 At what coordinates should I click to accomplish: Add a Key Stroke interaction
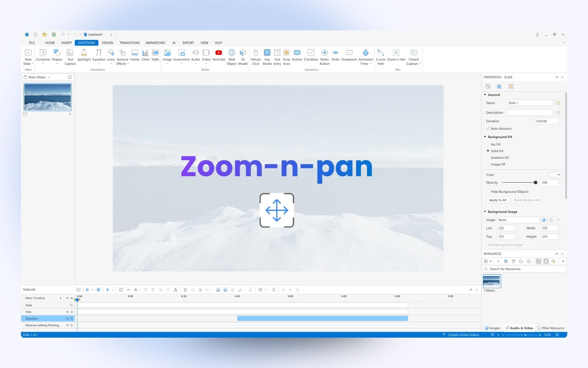[x=267, y=57]
